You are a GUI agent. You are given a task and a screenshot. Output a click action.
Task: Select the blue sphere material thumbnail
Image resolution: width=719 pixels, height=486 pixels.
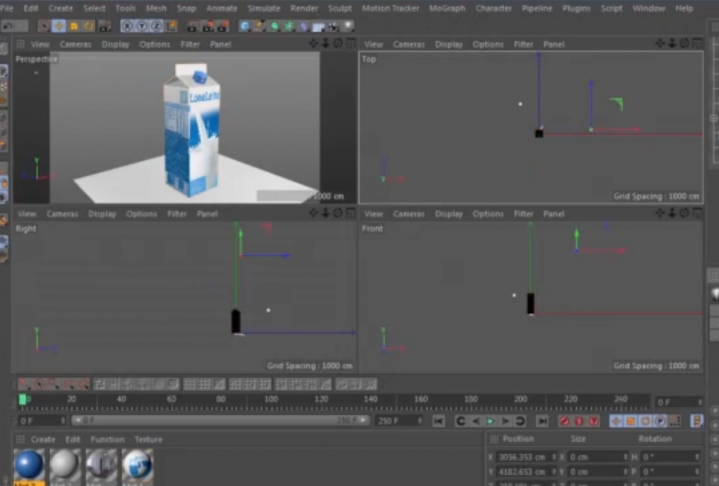[29, 464]
